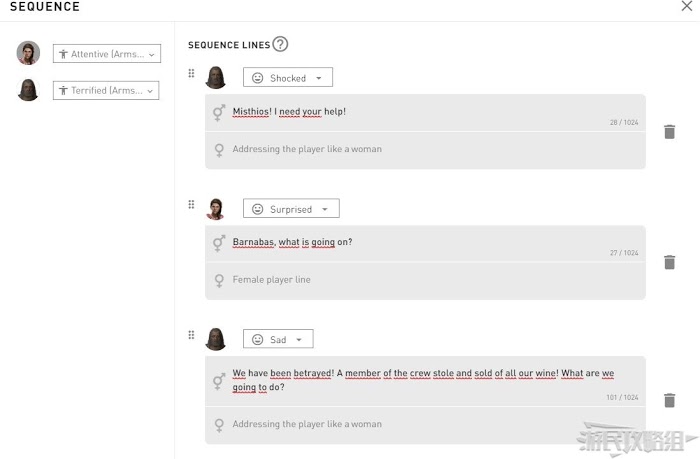700x459 pixels.
Task: Click the female gender icon under the Shocked line
Action: pyautogui.click(x=219, y=150)
